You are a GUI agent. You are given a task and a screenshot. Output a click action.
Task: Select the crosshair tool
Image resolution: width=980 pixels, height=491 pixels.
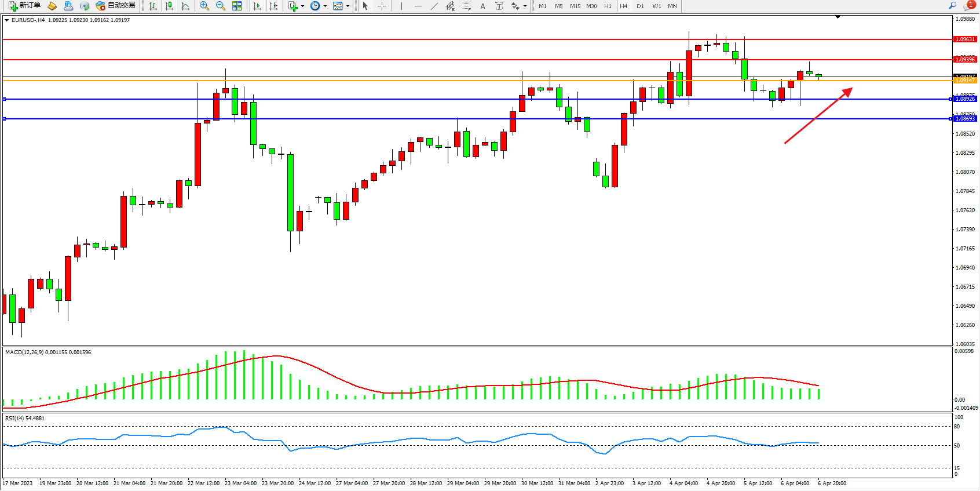click(382, 6)
